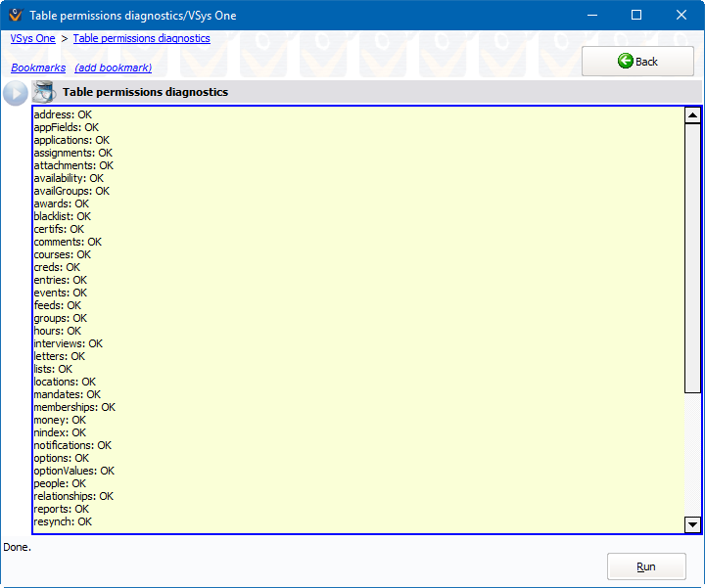Click the 'address: OK' result line
Image resolution: width=705 pixels, height=588 pixels.
point(63,114)
